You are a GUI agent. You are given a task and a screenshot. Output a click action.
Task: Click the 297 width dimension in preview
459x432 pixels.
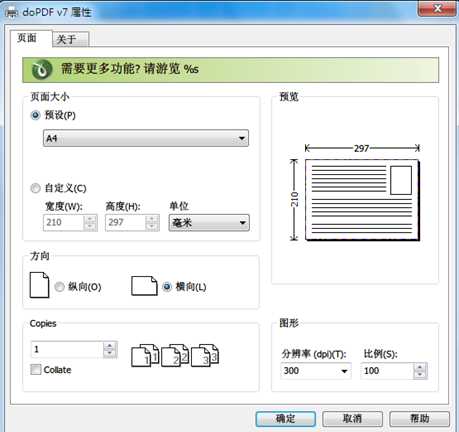(x=362, y=148)
